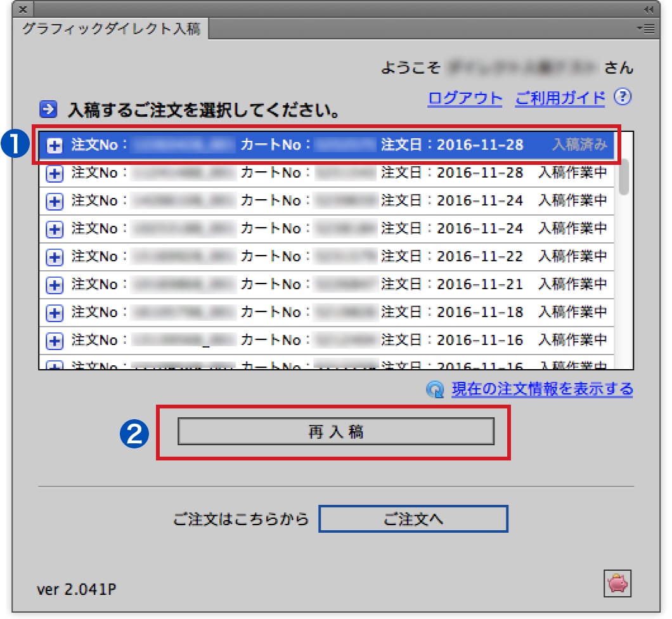This screenshot has height=619, width=672.
Task: Click the help question mark icon
Action: coord(624,98)
